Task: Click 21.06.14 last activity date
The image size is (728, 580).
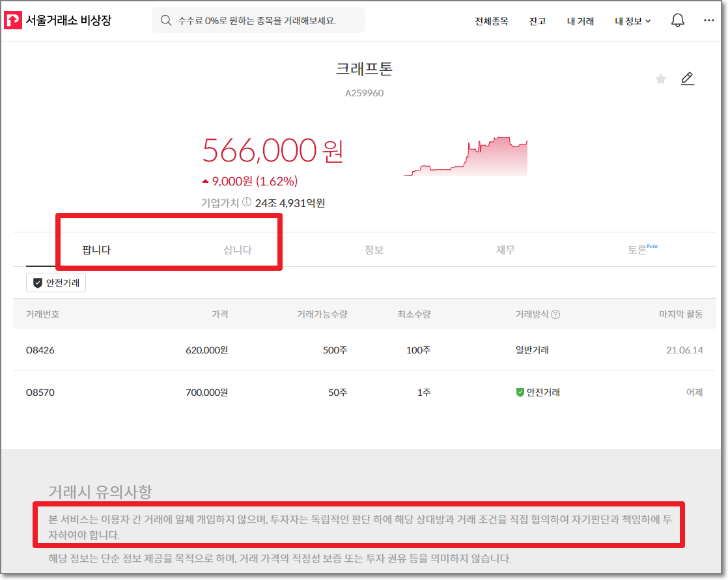Action: pyautogui.click(x=684, y=350)
